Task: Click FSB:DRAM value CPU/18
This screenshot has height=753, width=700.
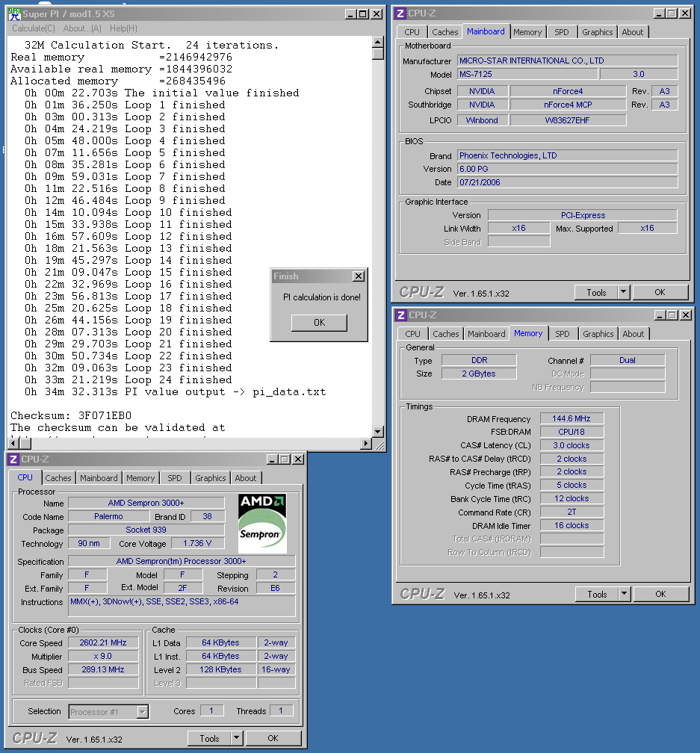Action: click(572, 433)
